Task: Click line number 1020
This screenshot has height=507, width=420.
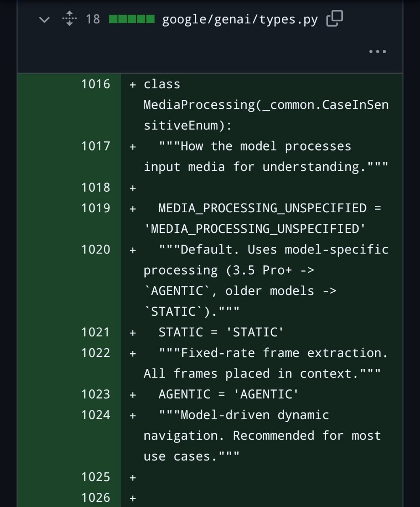Action: coord(95,250)
